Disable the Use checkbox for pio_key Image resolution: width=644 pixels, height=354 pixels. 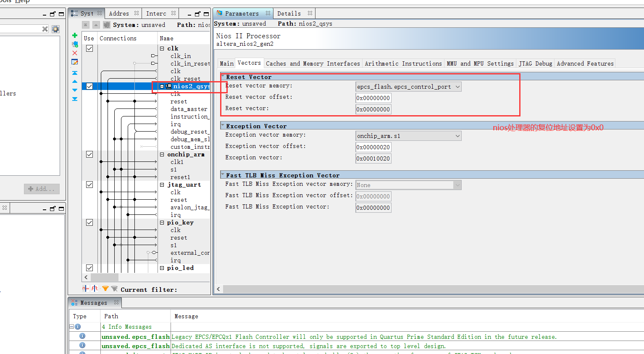coord(89,222)
